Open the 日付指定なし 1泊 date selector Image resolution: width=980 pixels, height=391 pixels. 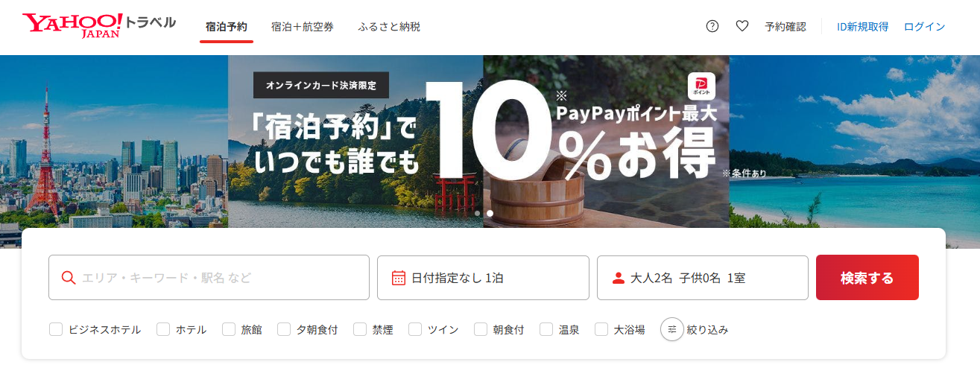coord(483,278)
